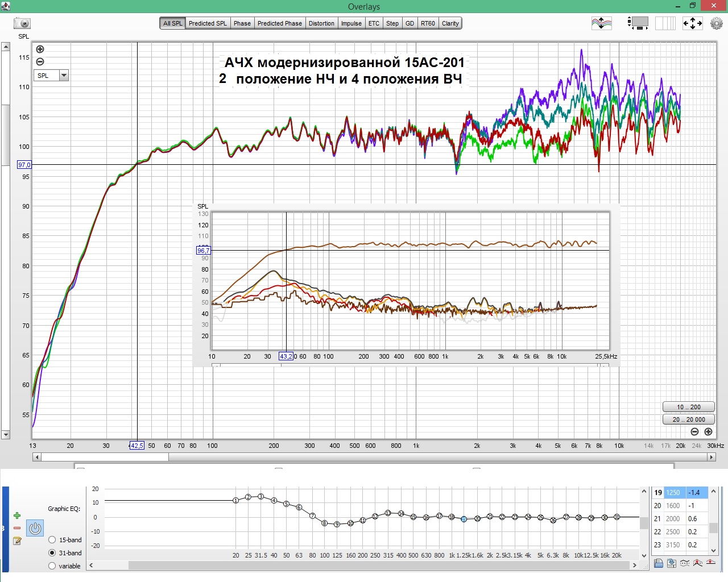This screenshot has height=582, width=728.
Task: Click the graph horizontal scrollbar left arrow
Action: [37, 457]
